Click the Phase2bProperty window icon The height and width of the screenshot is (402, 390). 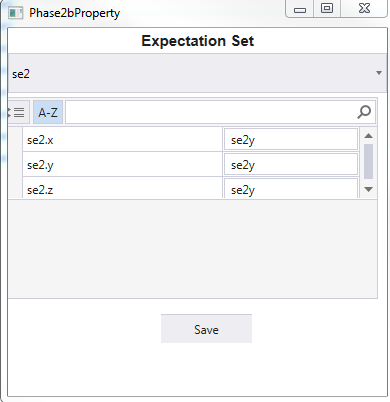(15, 13)
